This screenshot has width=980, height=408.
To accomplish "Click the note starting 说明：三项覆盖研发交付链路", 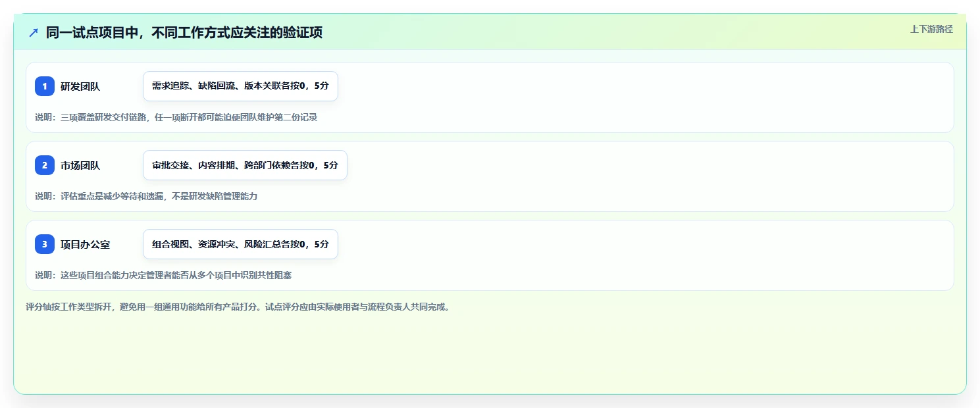I will [176, 117].
